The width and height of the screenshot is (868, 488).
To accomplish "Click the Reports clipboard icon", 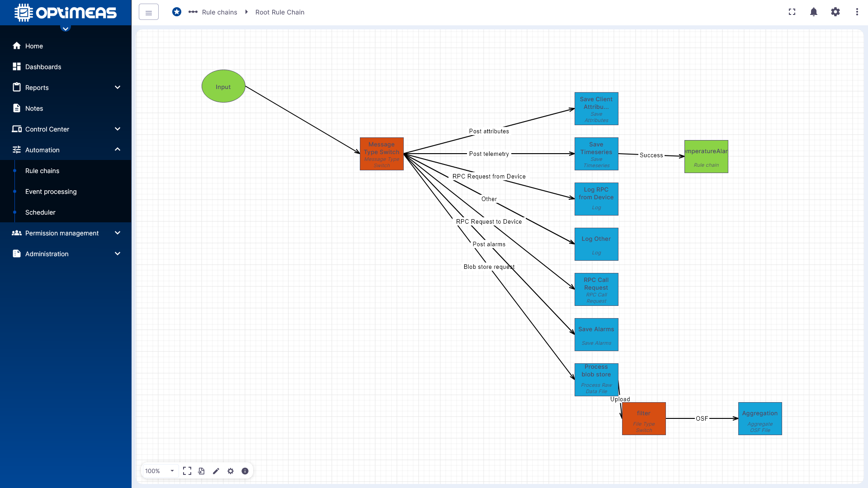I will 17,87.
